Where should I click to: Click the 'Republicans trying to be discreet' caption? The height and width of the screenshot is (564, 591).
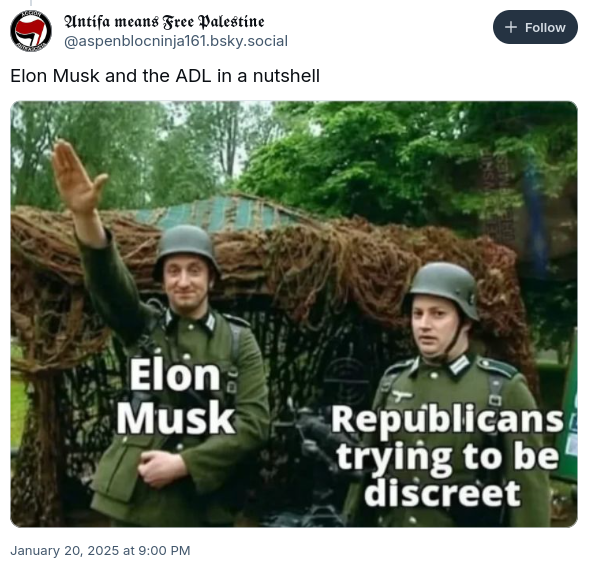[x=447, y=456]
